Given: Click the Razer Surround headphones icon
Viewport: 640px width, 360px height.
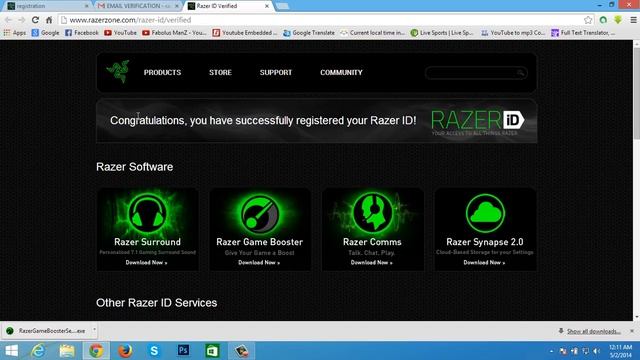Looking at the screenshot, I should coord(147,213).
